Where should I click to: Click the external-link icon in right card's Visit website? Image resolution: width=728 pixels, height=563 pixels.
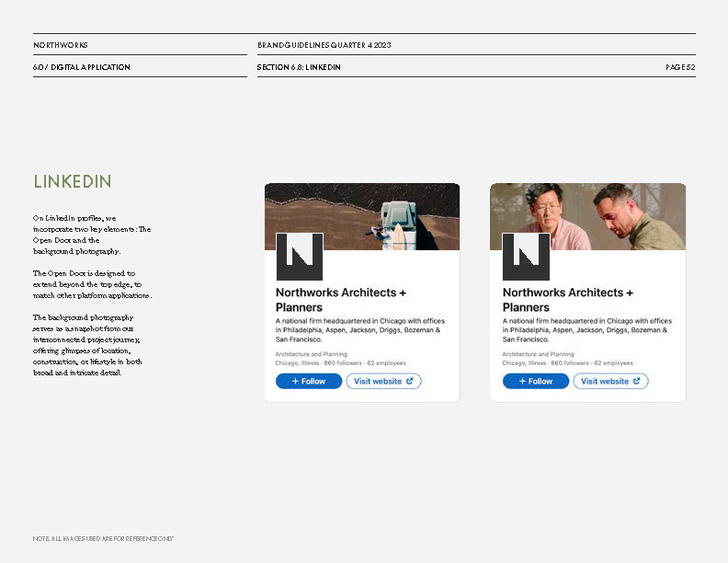point(636,381)
